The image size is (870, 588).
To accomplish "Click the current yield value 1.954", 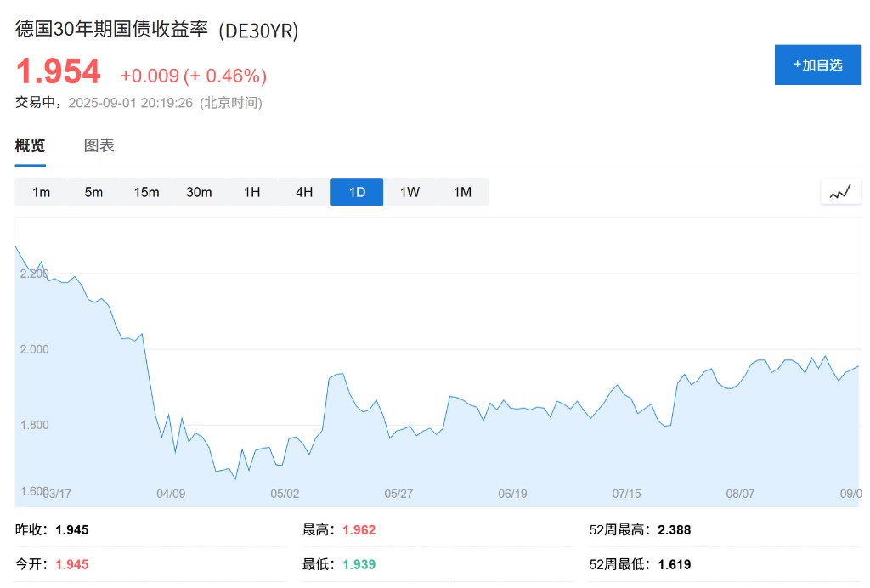I will pyautogui.click(x=59, y=71).
